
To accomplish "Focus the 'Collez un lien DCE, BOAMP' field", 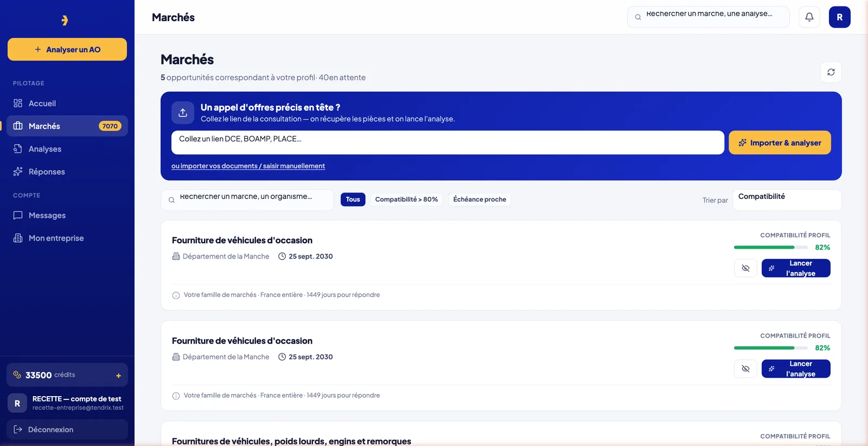I will click(448, 143).
